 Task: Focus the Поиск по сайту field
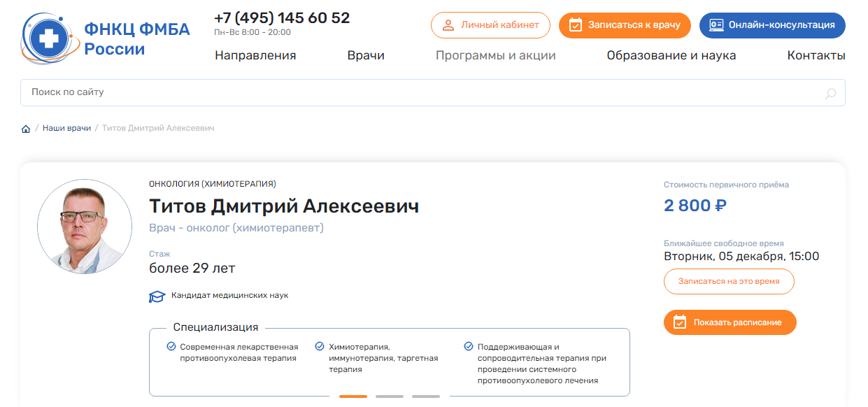click(x=433, y=92)
